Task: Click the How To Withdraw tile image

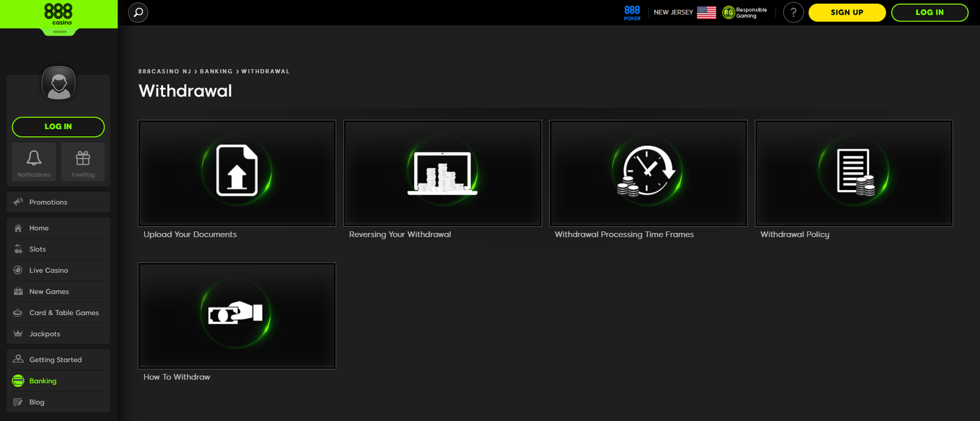Action: click(x=237, y=316)
